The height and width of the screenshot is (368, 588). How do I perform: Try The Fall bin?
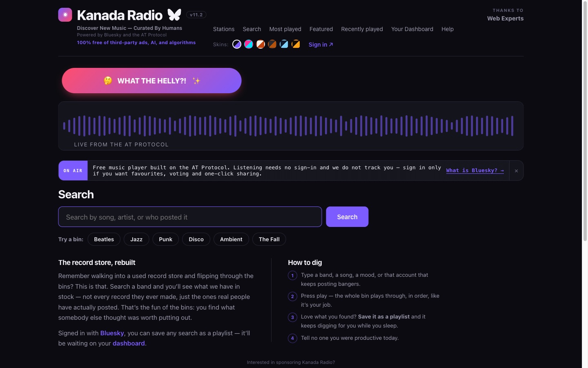(269, 239)
